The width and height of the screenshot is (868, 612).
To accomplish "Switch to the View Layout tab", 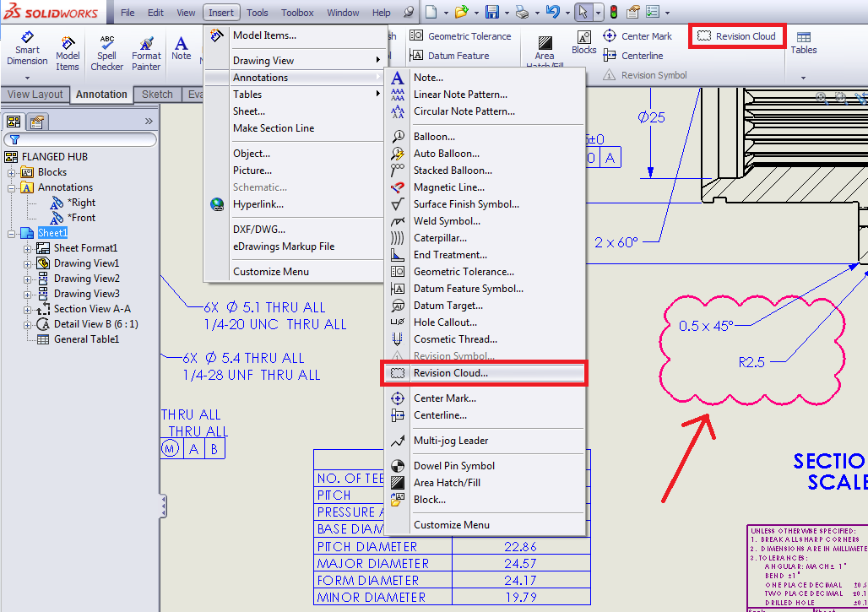I will coord(35,95).
